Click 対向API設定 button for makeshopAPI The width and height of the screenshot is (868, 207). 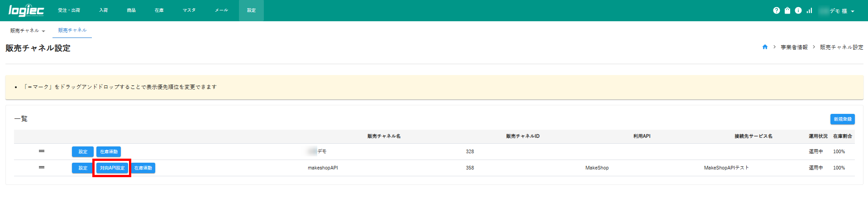point(112,168)
